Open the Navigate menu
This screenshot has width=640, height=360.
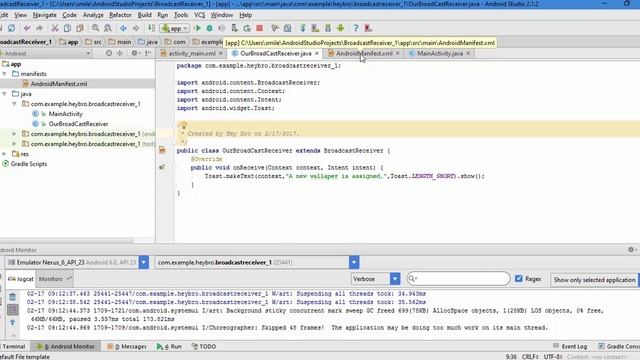pos(44,15)
